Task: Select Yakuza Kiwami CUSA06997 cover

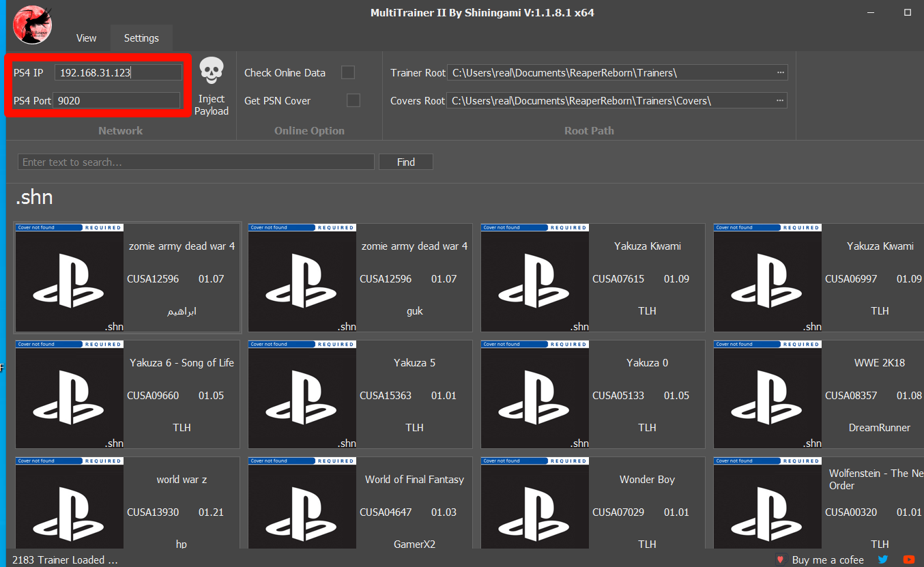Action: coord(768,278)
